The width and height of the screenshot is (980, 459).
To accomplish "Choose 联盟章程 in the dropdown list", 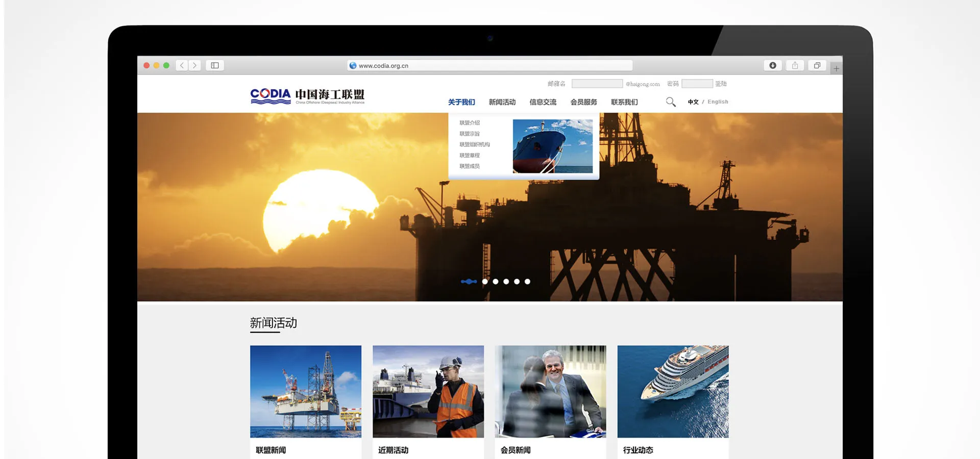I will tap(470, 156).
